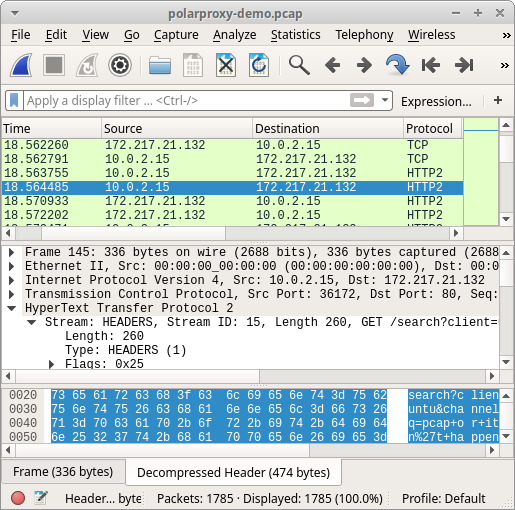The width and height of the screenshot is (515, 510).
Task: Switch to Frame (336 bytes) tab
Action: 63,472
